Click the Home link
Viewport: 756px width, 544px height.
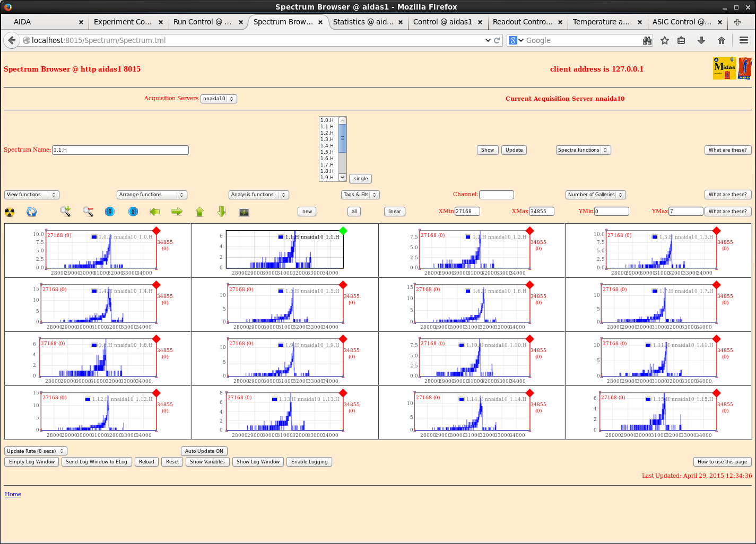pos(13,494)
